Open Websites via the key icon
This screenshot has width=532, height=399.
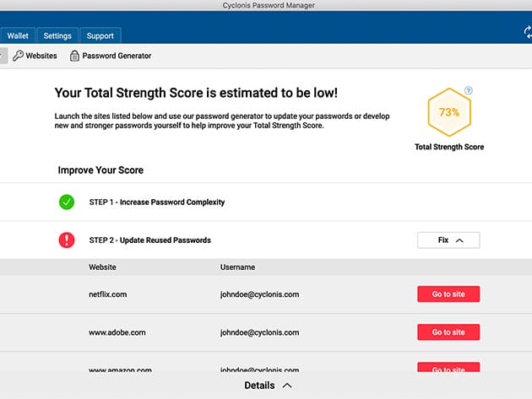coord(19,56)
